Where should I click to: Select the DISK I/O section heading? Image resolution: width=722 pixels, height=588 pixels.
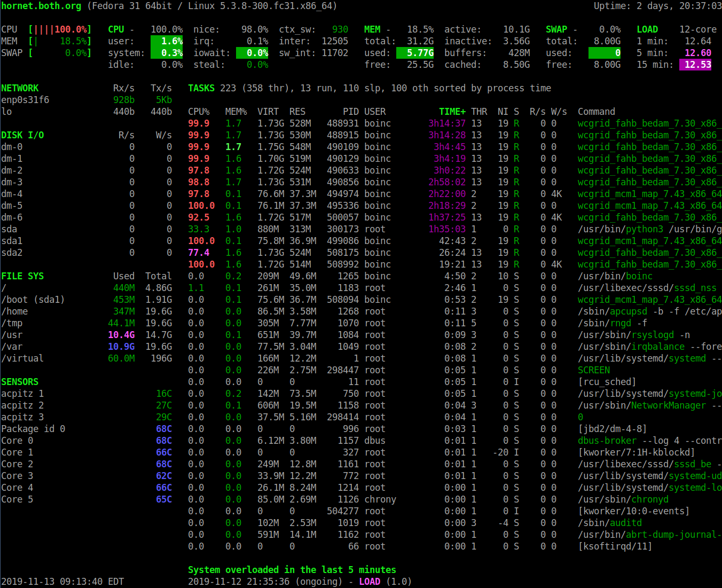point(22,135)
